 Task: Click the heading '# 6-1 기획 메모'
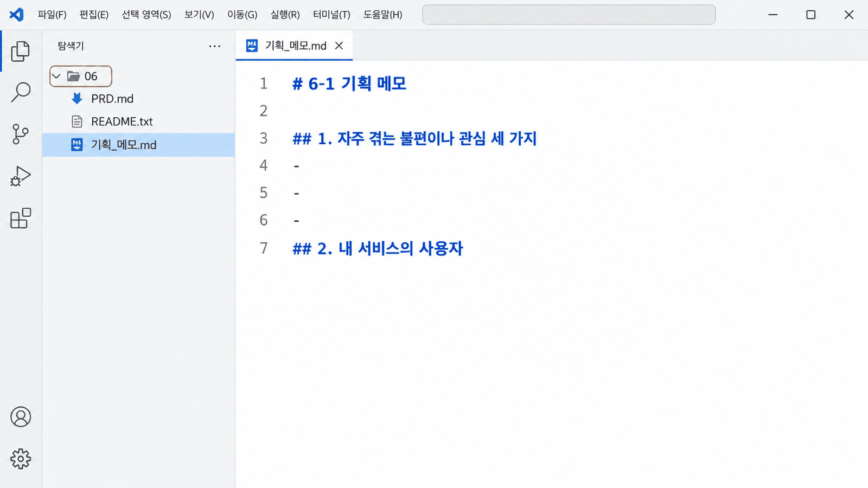click(x=349, y=84)
